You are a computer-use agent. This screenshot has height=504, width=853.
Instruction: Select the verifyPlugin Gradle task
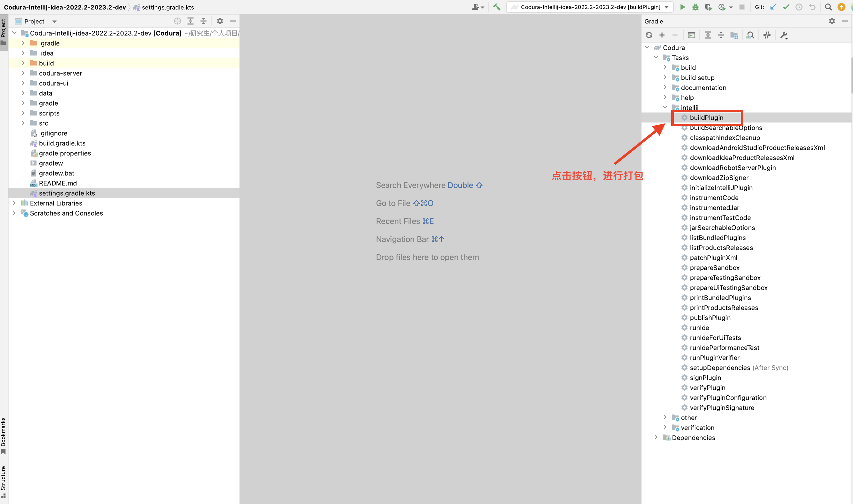(x=707, y=387)
